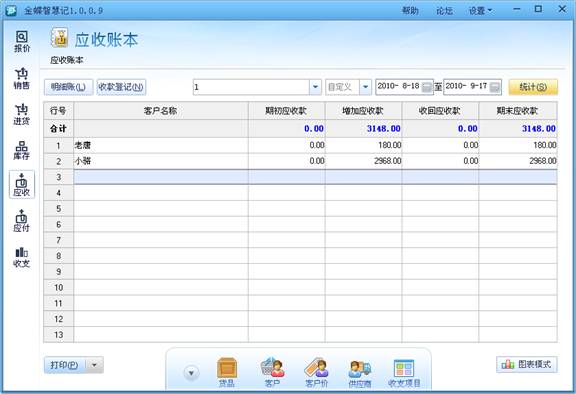Viewport: 576px width, 394px height.
Task: Click the 统计(S) statistics button
Action: (x=533, y=87)
